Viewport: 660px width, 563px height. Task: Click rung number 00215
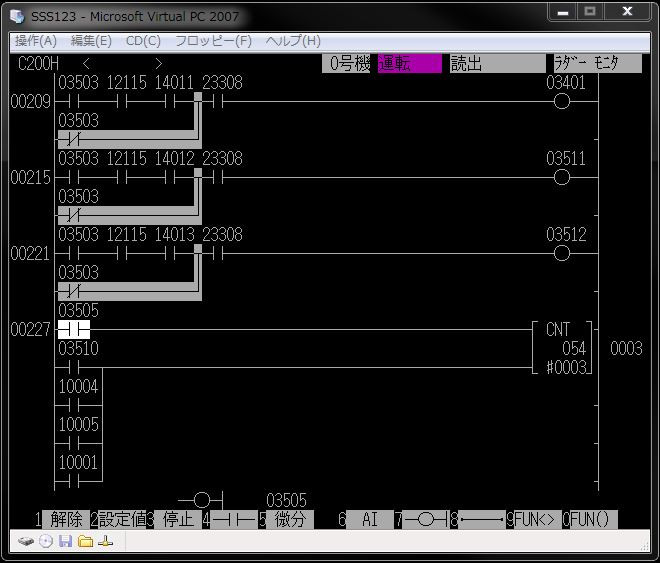30,178
